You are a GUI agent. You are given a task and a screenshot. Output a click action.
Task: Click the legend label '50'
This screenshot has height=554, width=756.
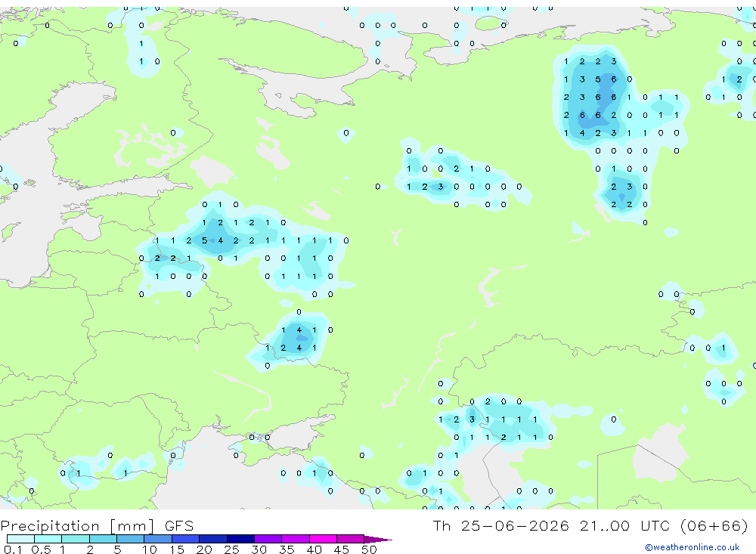tap(369, 549)
